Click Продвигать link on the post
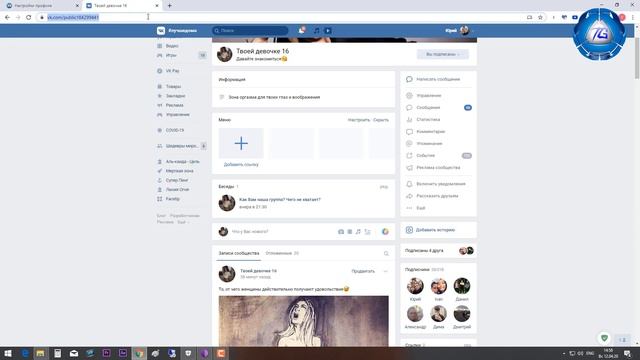640x360 pixels. (x=363, y=271)
